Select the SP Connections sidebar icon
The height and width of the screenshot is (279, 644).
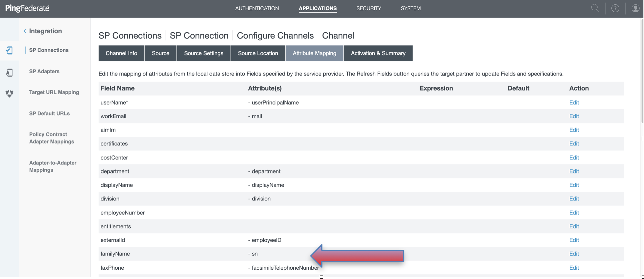point(9,50)
